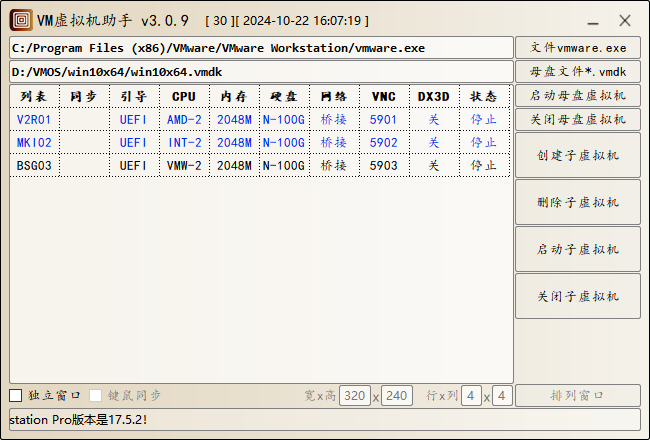Click VNC port 5901 cell
The image size is (650, 440).
click(384, 120)
